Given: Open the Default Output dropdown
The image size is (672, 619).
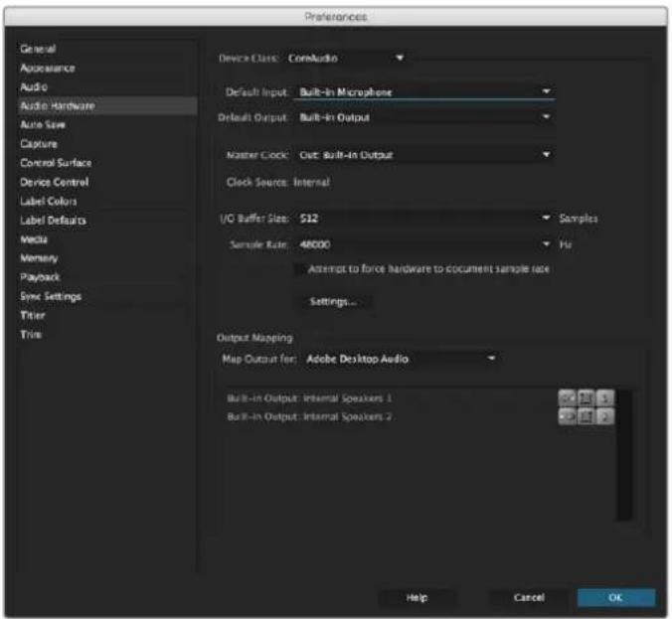Looking at the screenshot, I should [x=424, y=117].
